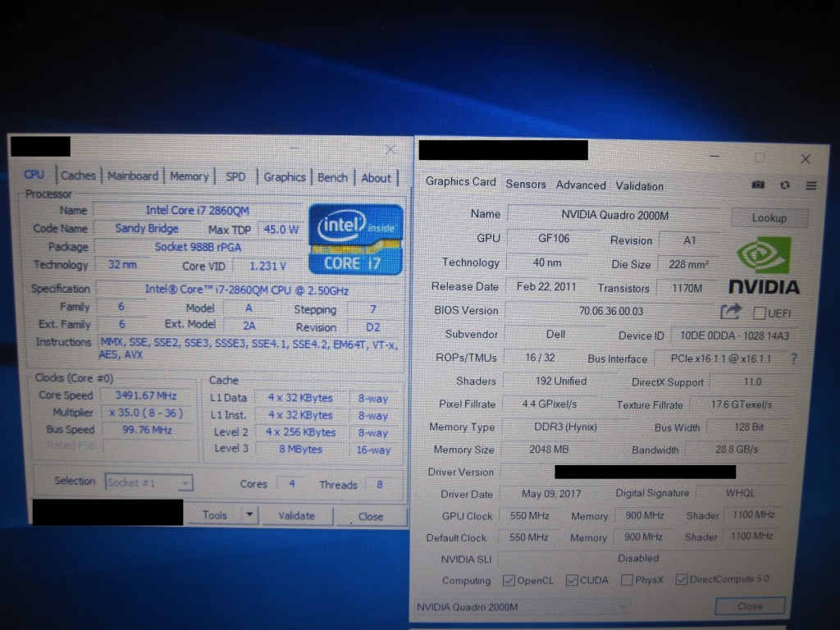Open the Advanced tab in GPU-Z
The image size is (840, 630).
581,185
